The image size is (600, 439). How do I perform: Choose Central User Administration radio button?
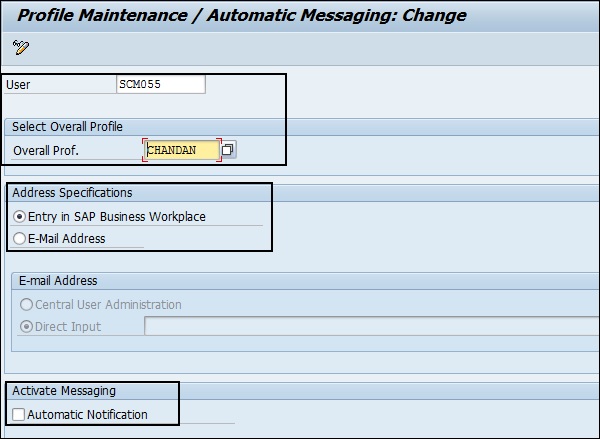[x=27, y=304]
